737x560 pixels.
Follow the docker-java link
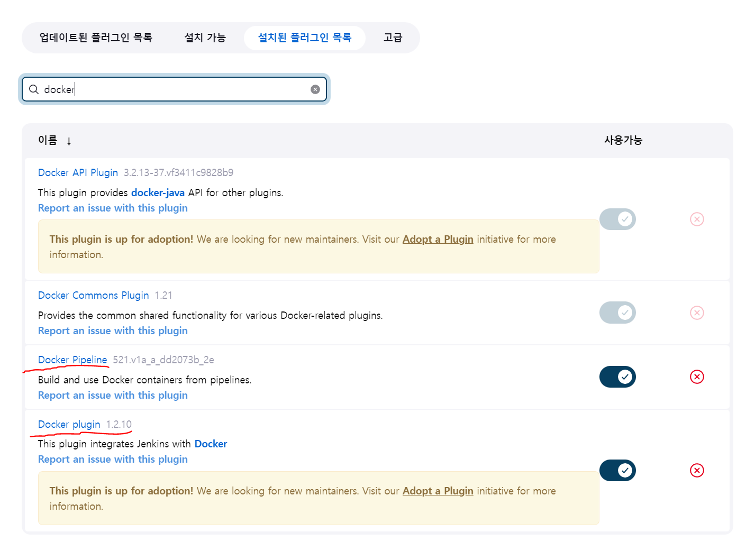tap(158, 192)
